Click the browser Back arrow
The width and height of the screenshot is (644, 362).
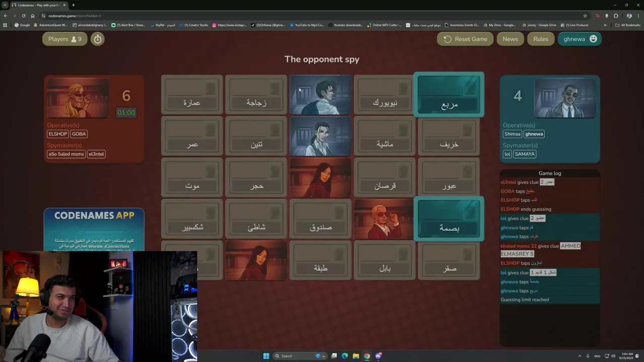point(6,16)
